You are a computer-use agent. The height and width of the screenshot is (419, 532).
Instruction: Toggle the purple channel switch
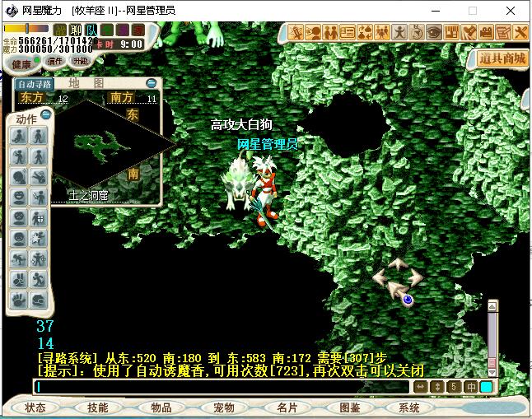pos(123,30)
